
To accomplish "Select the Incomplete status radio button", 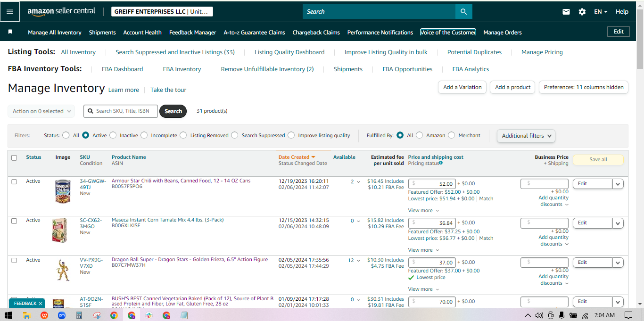I will 144,135.
